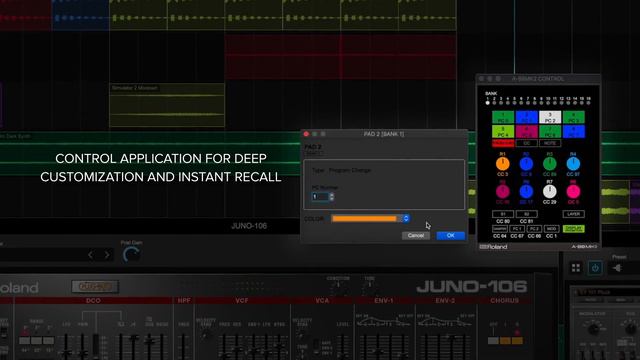This screenshot has height=360, width=640.
Task: Click the speaker icon near Preset
Action: click(x=617, y=268)
